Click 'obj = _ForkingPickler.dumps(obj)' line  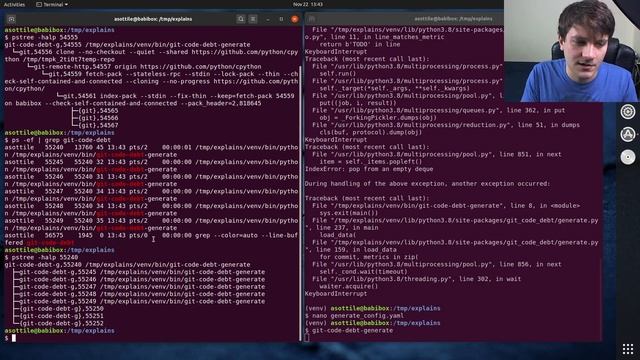pyautogui.click(x=378, y=118)
